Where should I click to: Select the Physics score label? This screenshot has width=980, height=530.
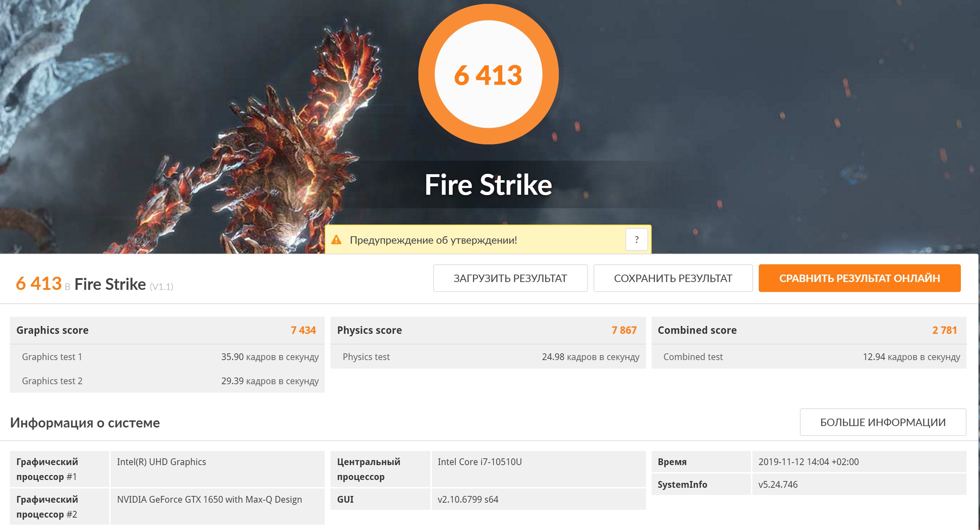coord(369,330)
